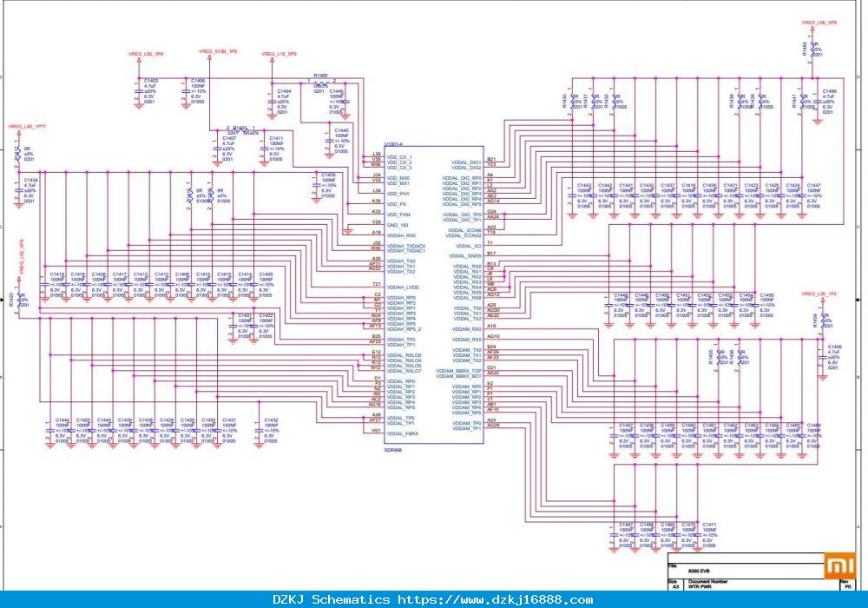Click capacitor designator C1404
Viewport: 868px width, 608px height.
pyautogui.click(x=284, y=91)
